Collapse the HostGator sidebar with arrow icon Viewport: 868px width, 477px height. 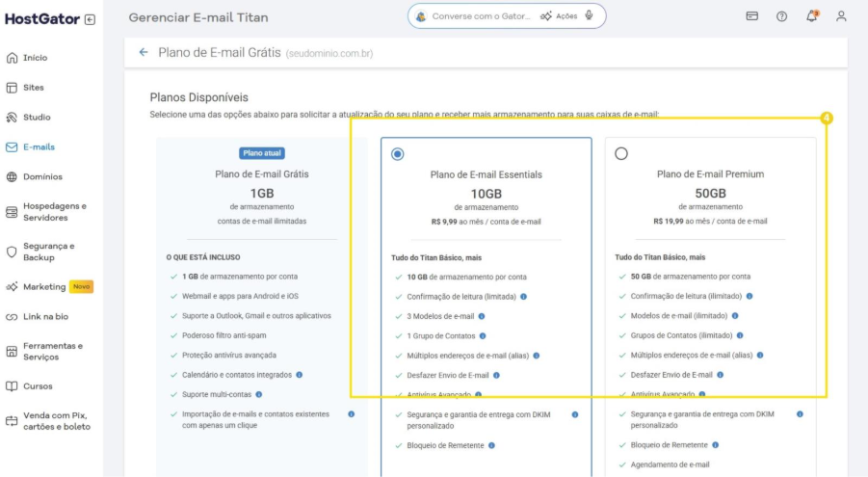pyautogui.click(x=90, y=19)
